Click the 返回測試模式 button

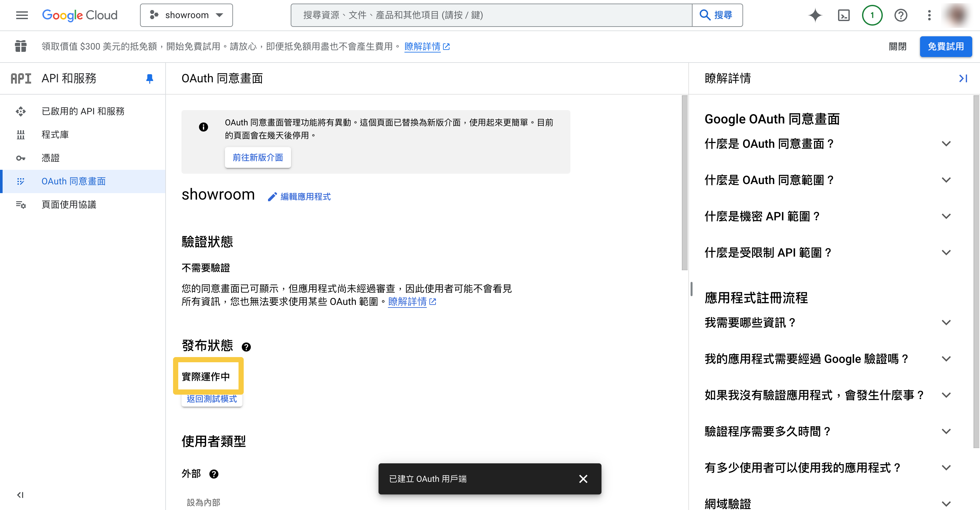click(212, 399)
